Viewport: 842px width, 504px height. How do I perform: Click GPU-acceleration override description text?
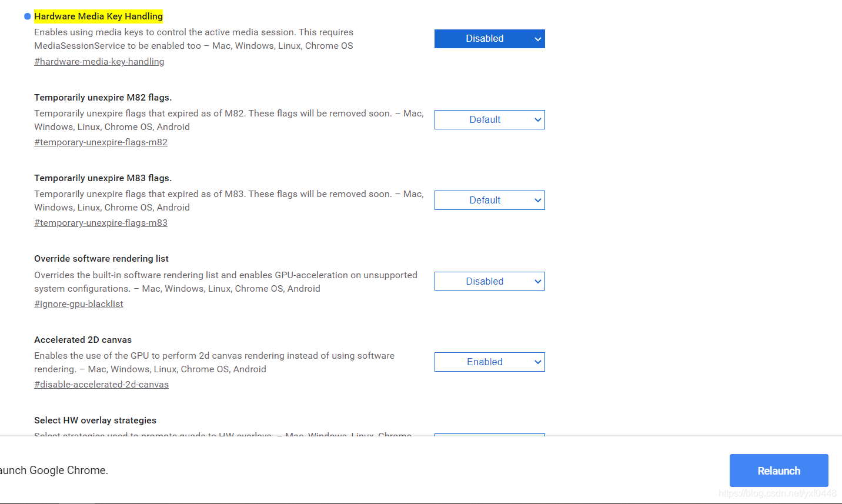tap(226, 282)
